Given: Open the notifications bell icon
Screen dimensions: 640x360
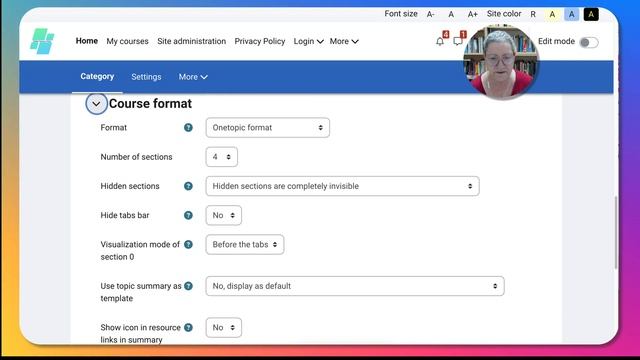Looking at the screenshot, I should click(440, 41).
